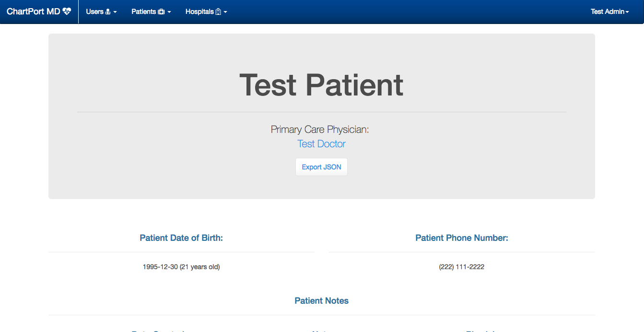Click the heartbeat icon beside ChartPort MD
Screen dimensions: 644x332
pyautogui.click(x=67, y=12)
